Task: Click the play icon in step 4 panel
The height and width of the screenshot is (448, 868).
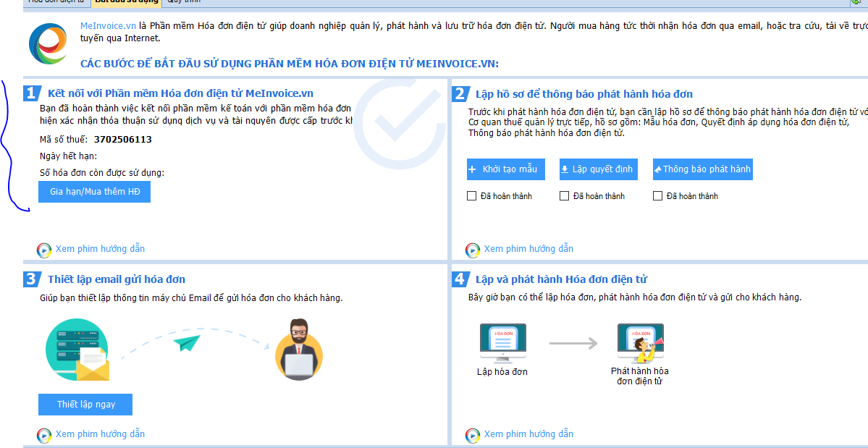Action: [473, 435]
